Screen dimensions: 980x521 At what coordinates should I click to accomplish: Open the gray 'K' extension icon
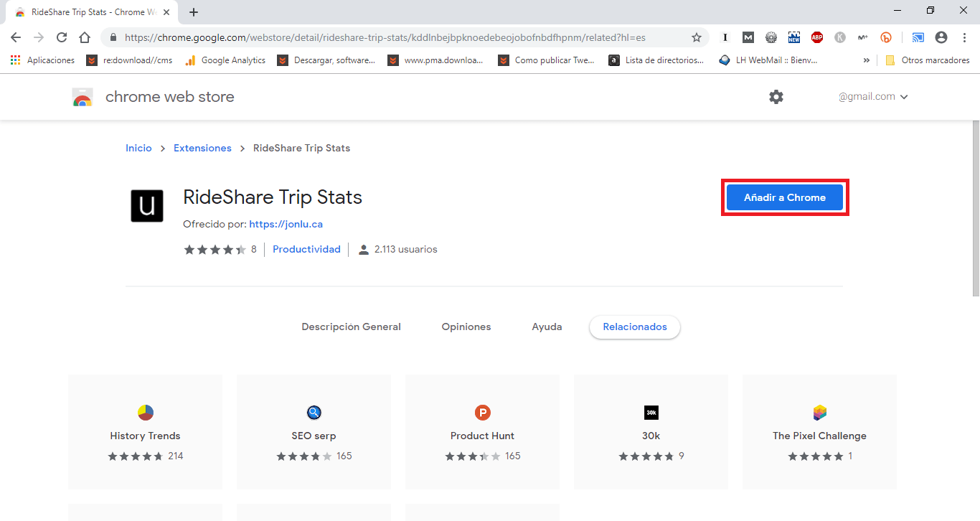840,37
